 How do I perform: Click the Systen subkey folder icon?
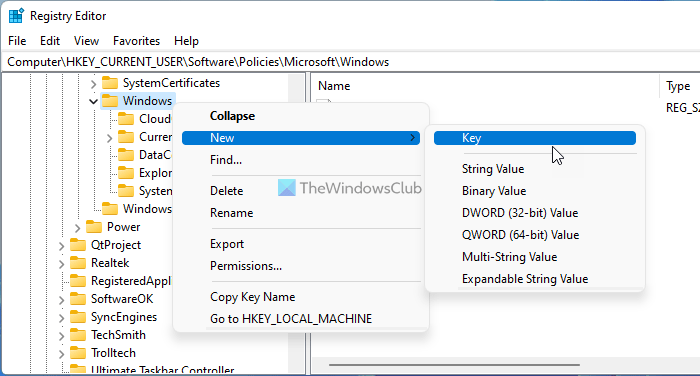[x=126, y=191]
